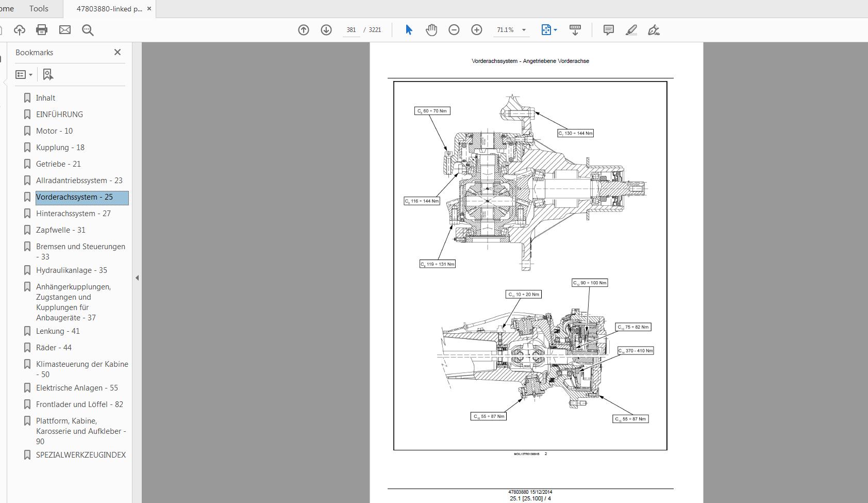
Task: Open the Allradantriebssystem - 23 bookmark
Action: pyautogui.click(x=79, y=181)
